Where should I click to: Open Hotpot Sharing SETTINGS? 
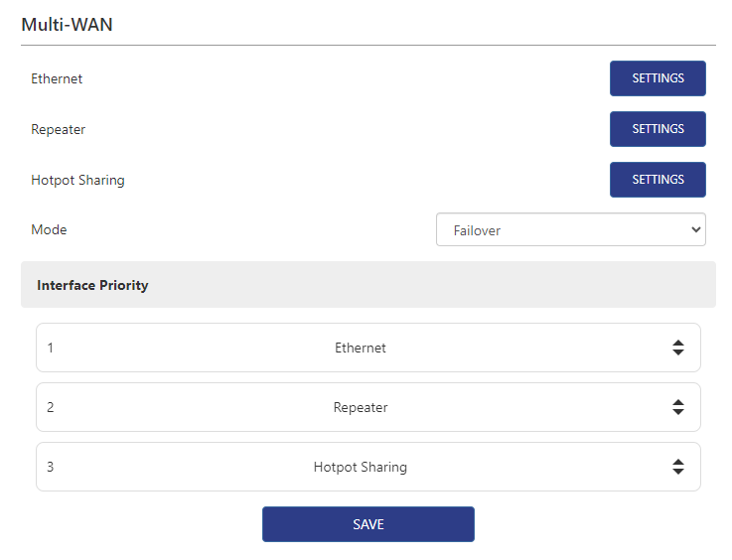coord(658,180)
